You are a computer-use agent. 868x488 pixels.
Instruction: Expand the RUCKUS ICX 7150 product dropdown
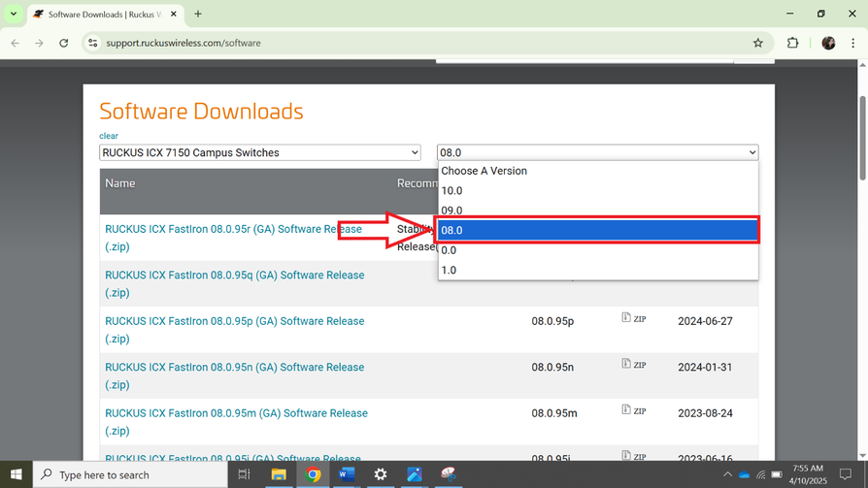coord(260,152)
